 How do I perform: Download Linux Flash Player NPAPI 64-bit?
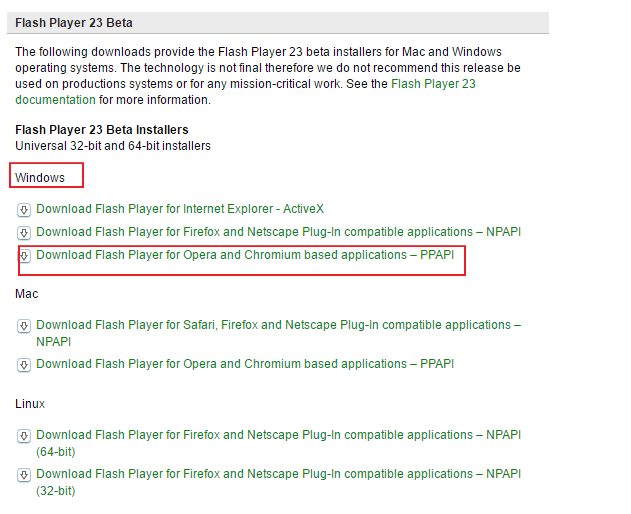tap(278, 435)
